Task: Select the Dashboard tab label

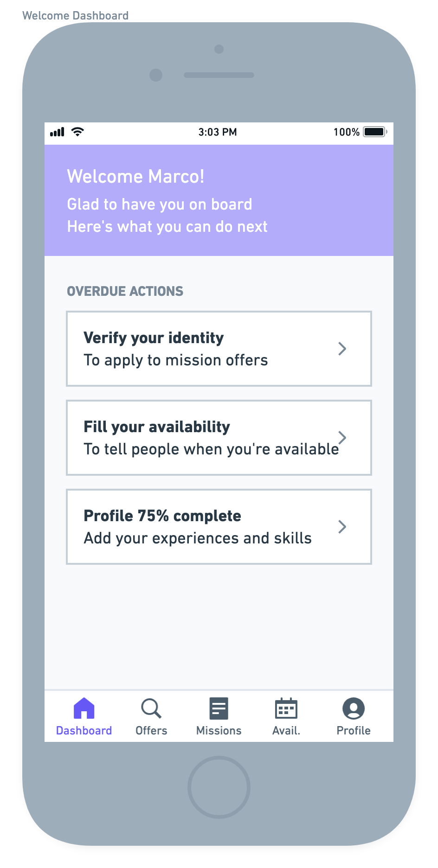Action: click(84, 731)
